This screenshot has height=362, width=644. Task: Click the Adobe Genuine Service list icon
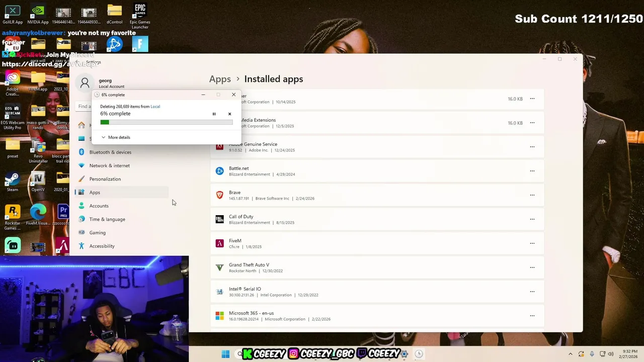tap(219, 147)
